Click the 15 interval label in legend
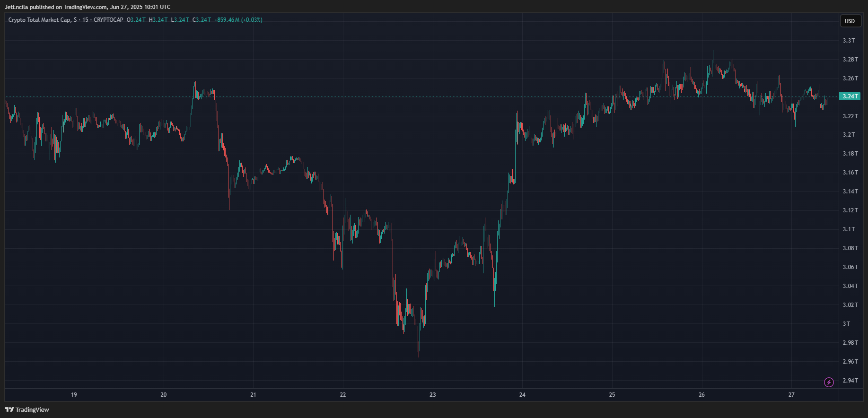The image size is (868, 418). (x=85, y=20)
